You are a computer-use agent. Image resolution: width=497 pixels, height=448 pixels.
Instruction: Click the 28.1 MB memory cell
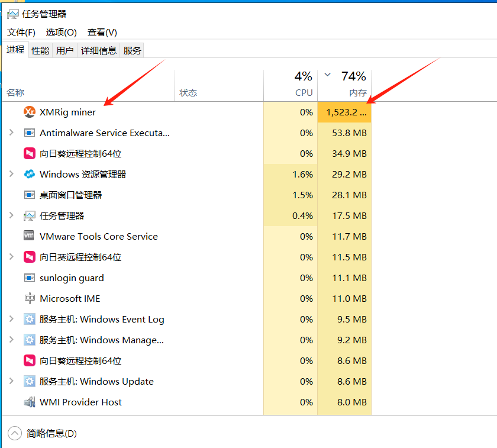(x=344, y=195)
